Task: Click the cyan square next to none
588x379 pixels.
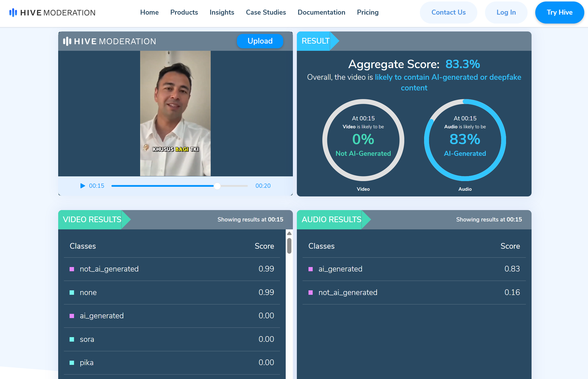Action: (72, 293)
